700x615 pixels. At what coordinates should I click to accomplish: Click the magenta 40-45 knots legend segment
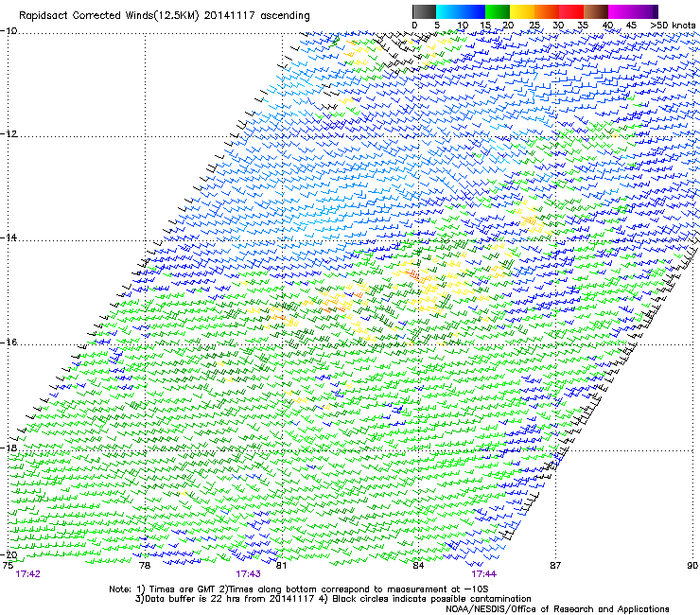621,11
